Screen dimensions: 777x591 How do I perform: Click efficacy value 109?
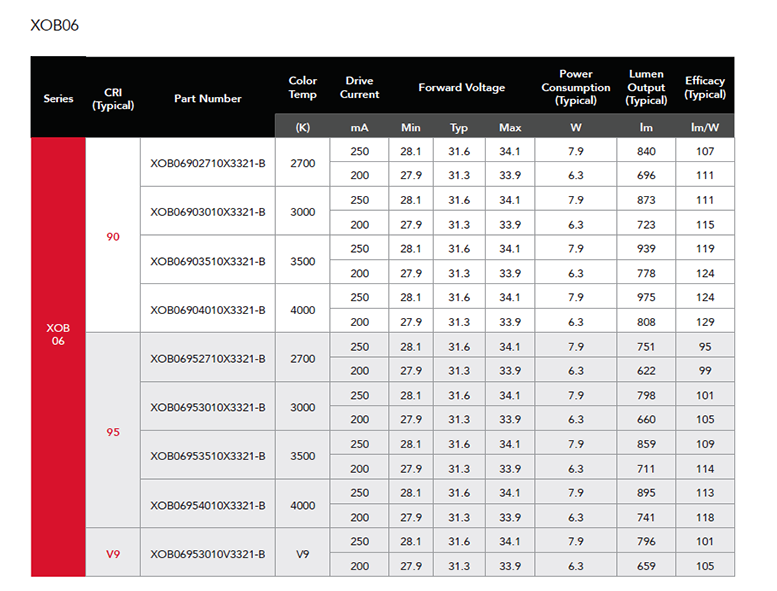point(705,444)
